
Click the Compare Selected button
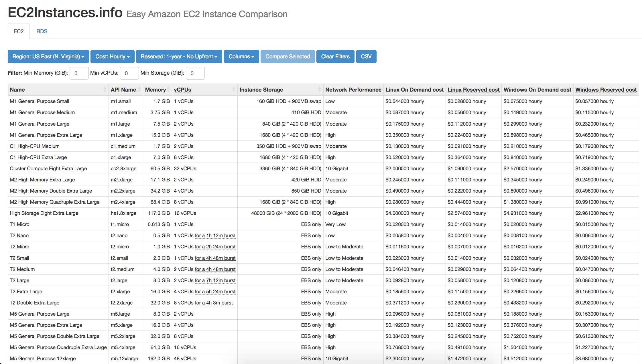coord(287,56)
